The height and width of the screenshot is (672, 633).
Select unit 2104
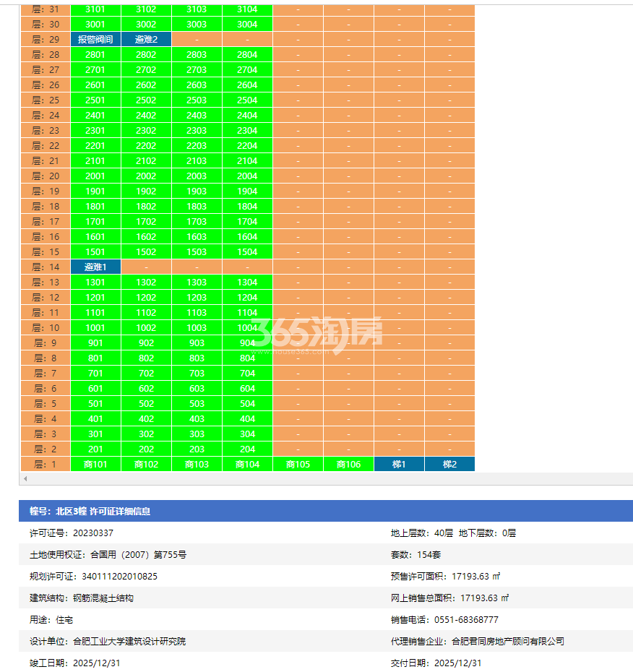[x=247, y=160]
